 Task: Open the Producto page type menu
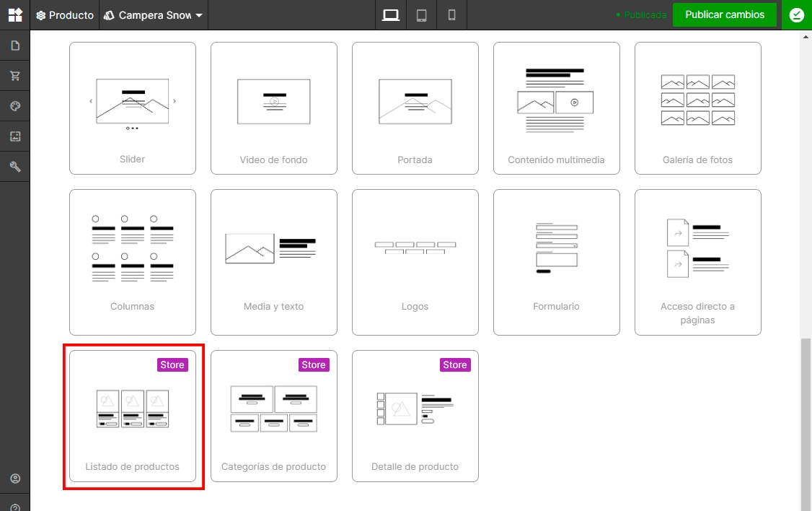pyautogui.click(x=65, y=15)
